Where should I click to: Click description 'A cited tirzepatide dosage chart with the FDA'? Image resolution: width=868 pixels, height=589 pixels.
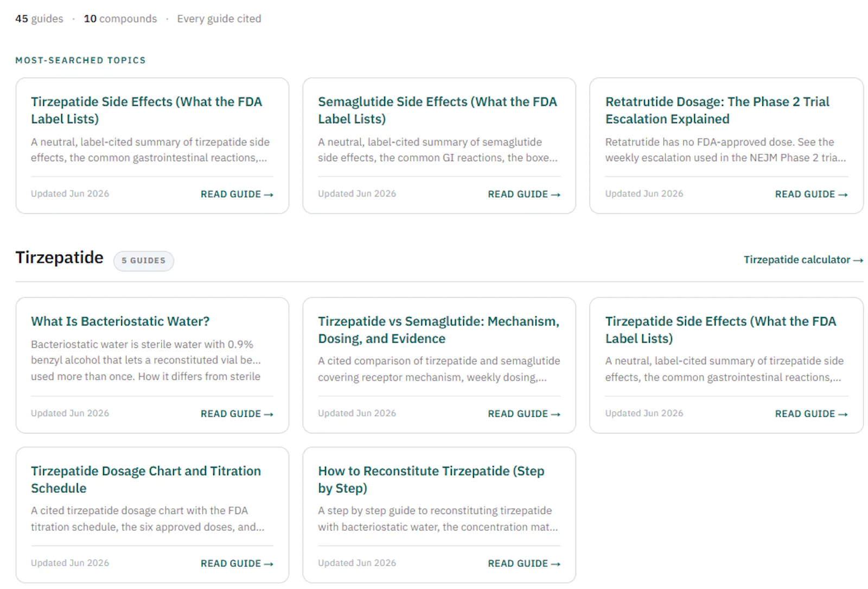pyautogui.click(x=148, y=518)
